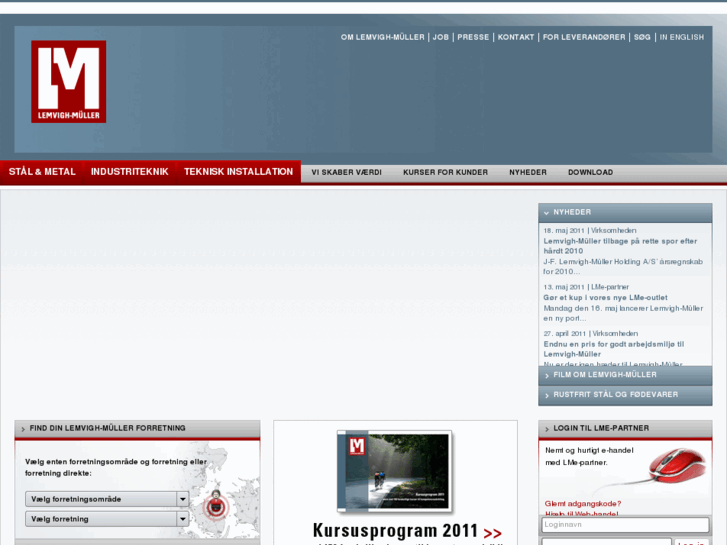Open DOWNLOAD menu item

(x=590, y=172)
